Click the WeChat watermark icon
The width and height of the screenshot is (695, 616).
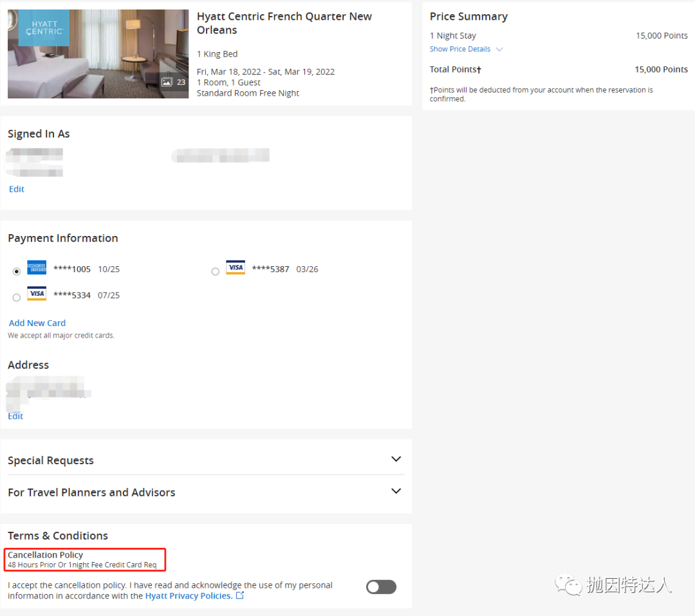568,584
